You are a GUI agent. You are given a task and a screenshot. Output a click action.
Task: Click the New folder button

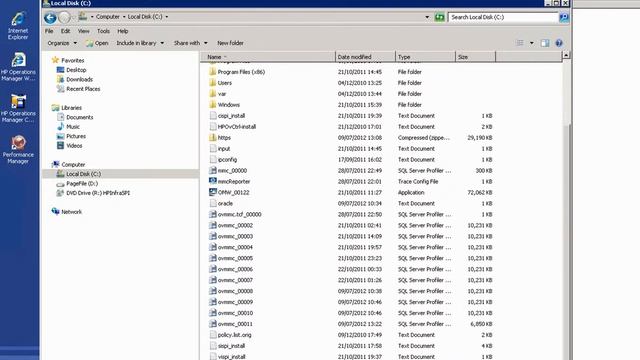[x=230, y=43]
